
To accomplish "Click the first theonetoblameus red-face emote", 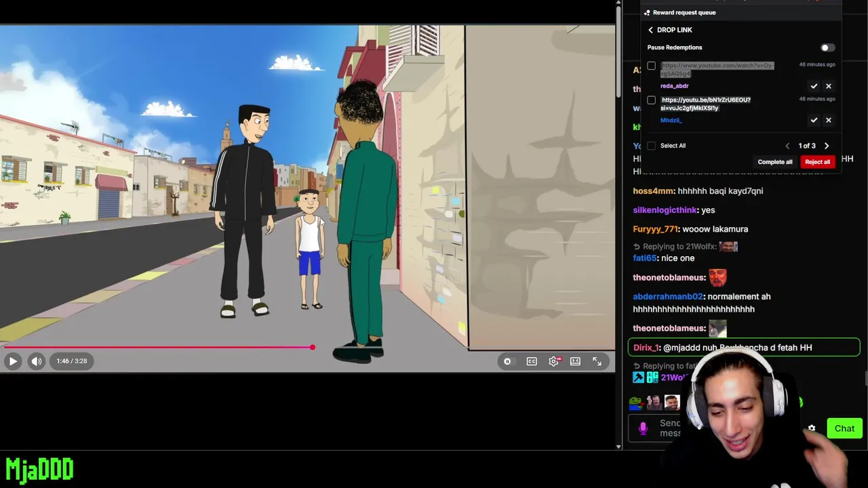I will (x=717, y=277).
